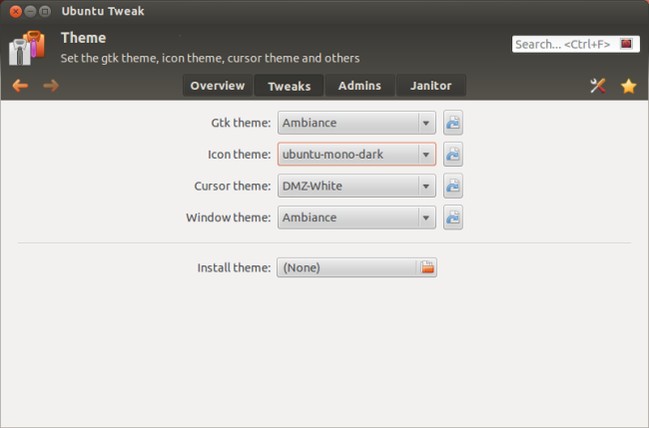This screenshot has width=649, height=428.
Task: Click the Theme shirt and tie icon
Action: click(27, 48)
